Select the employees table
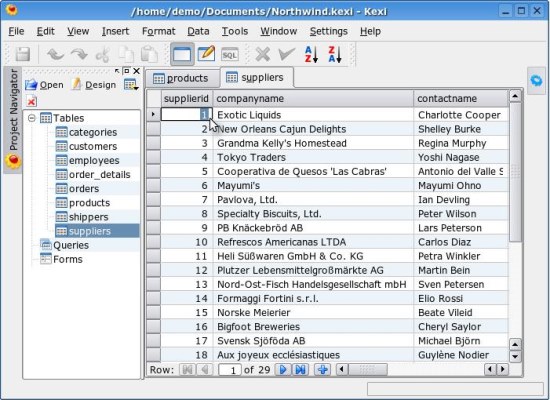 point(94,160)
